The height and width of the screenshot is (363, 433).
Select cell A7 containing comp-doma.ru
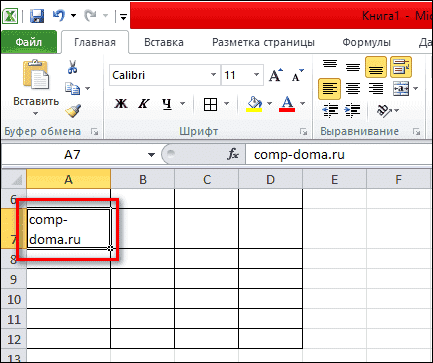[68, 229]
